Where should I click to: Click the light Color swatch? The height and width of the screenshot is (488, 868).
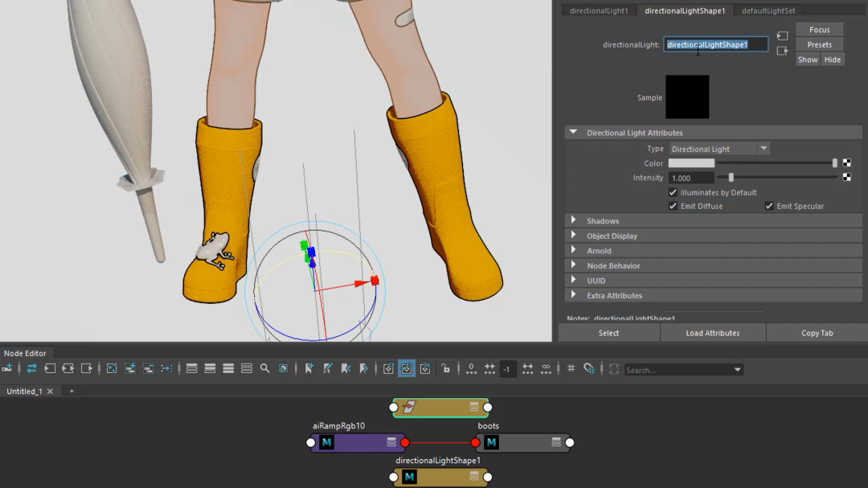691,163
